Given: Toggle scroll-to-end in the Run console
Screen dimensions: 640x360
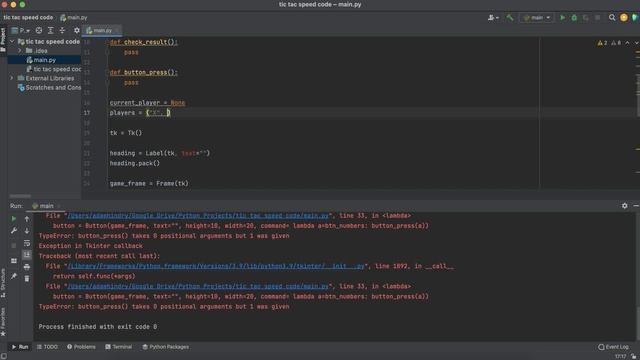Looking at the screenshot, I should tap(27, 255).
